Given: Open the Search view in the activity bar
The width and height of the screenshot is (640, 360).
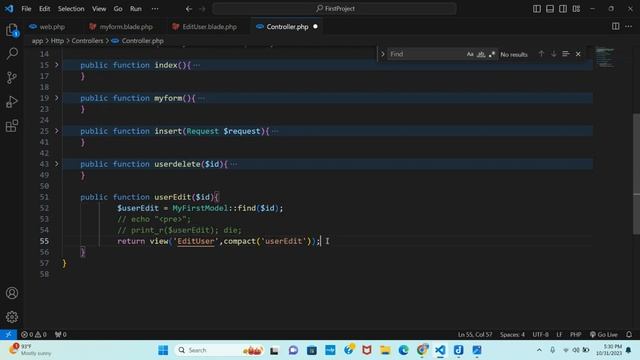Looking at the screenshot, I should click(12, 53).
